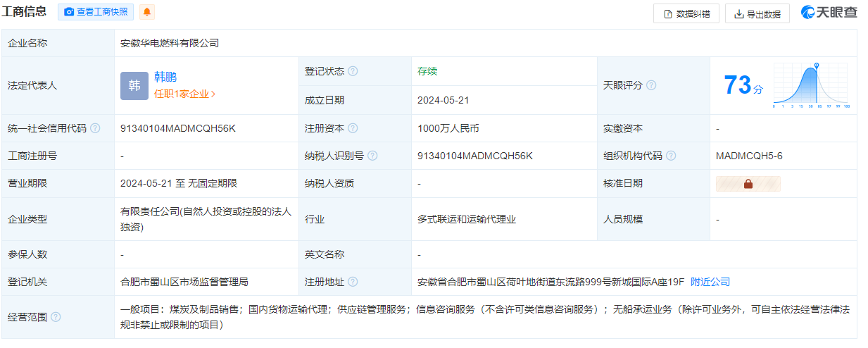The height and width of the screenshot is (348, 868).
Task: Open legal representative 韩鹏 profile link
Action: click(x=165, y=77)
